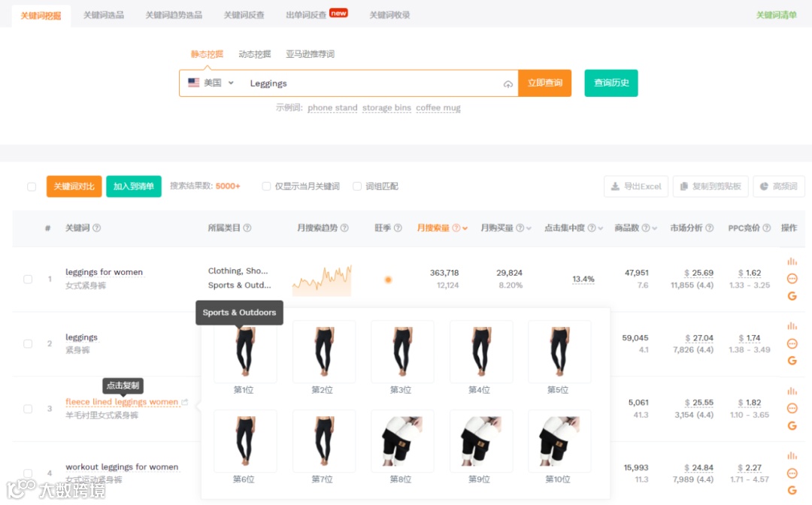Click help icon next to 旺季 header
Image resolution: width=812 pixels, height=505 pixels.
pos(398,228)
